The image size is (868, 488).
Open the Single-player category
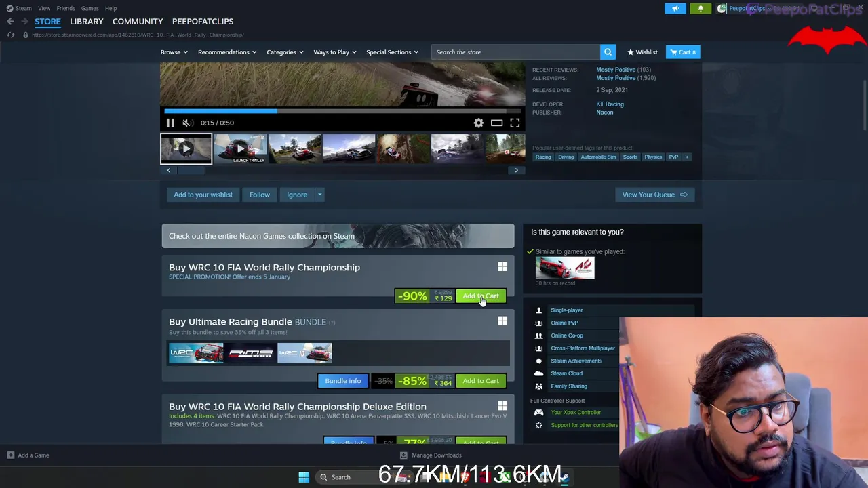coord(566,310)
